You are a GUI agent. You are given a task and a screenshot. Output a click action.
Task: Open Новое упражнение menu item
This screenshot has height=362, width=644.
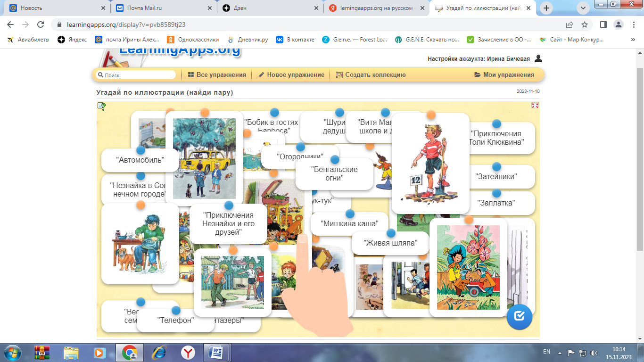(291, 74)
